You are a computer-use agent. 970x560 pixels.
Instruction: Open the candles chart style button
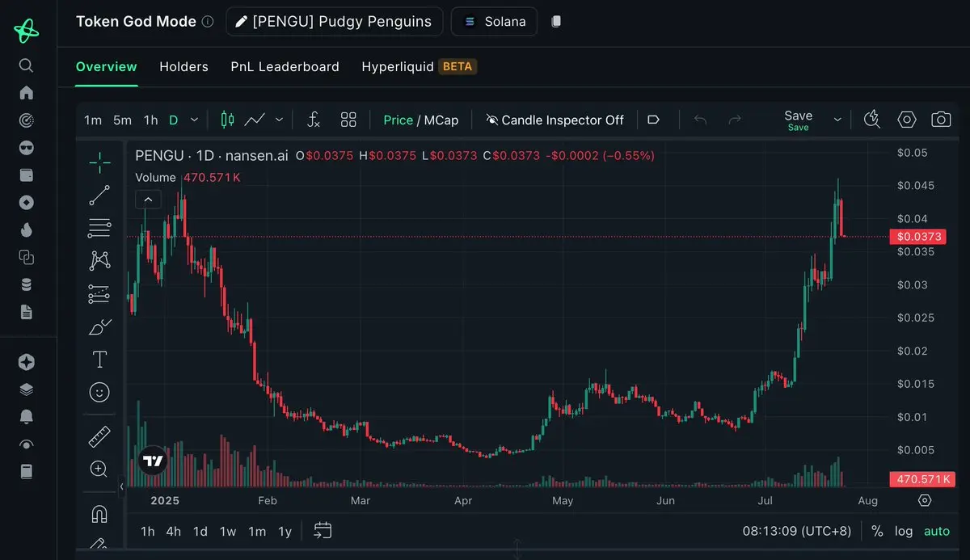pyautogui.click(x=227, y=120)
